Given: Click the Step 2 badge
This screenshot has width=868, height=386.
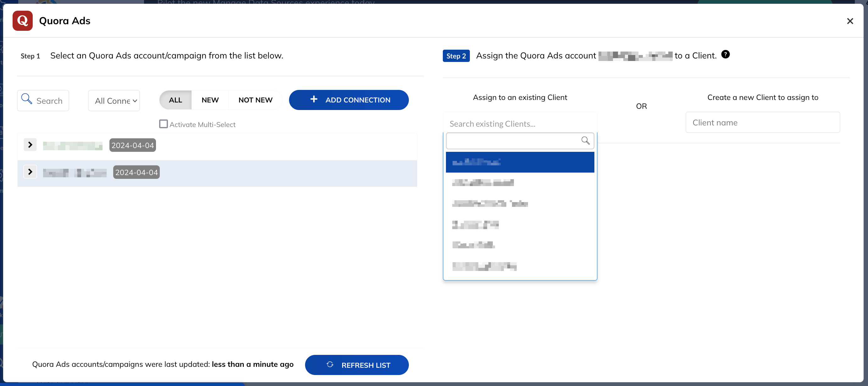Looking at the screenshot, I should (x=456, y=56).
